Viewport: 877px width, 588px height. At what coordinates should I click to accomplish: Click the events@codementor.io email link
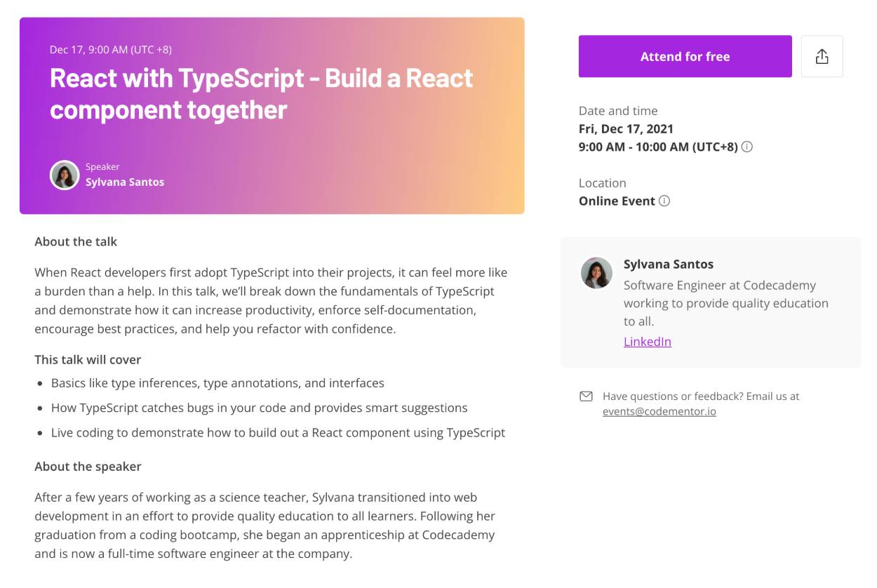pos(659,411)
